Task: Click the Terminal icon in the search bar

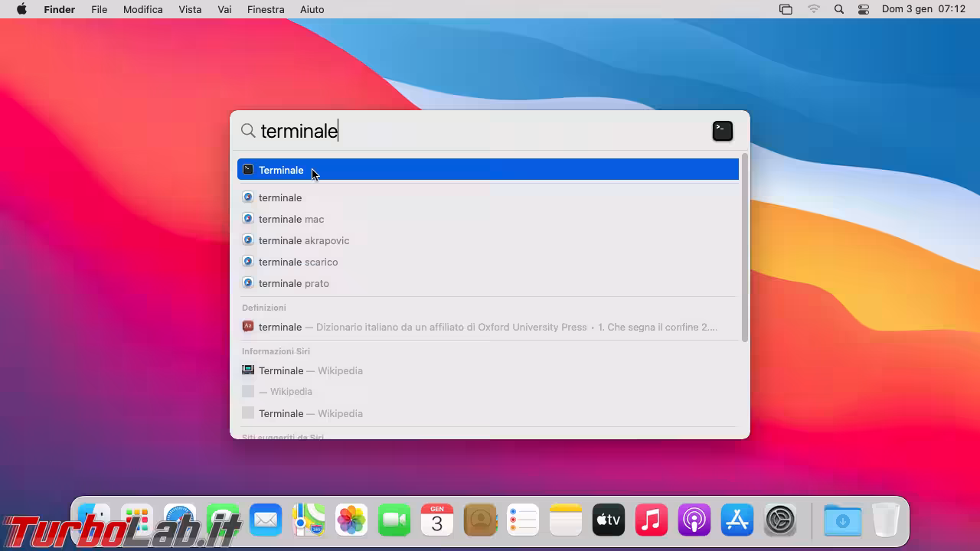Action: [722, 131]
